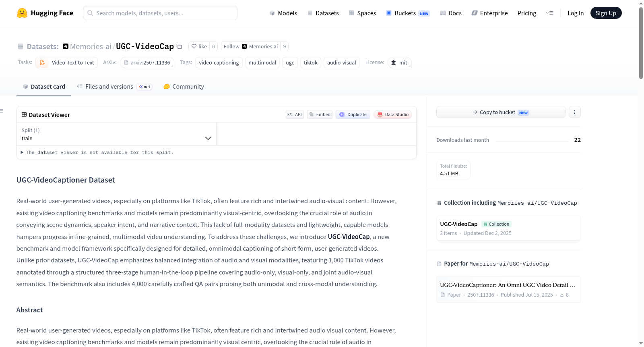Screen dimensions: 644x347
Task: Go to the Pricing page
Action: coord(527,13)
